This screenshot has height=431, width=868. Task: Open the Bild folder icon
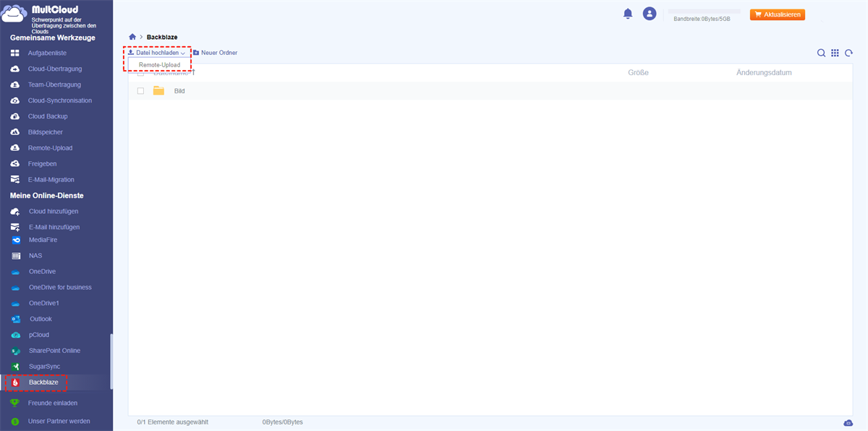(158, 90)
